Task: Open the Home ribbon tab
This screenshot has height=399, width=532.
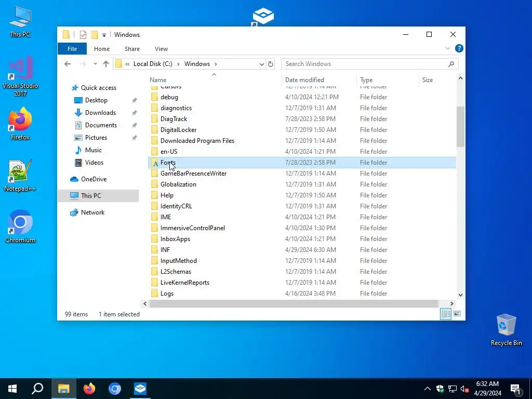Action: click(x=102, y=49)
